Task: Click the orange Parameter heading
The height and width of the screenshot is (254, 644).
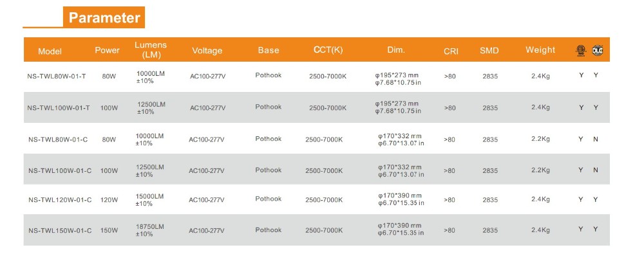Action: [x=104, y=17]
